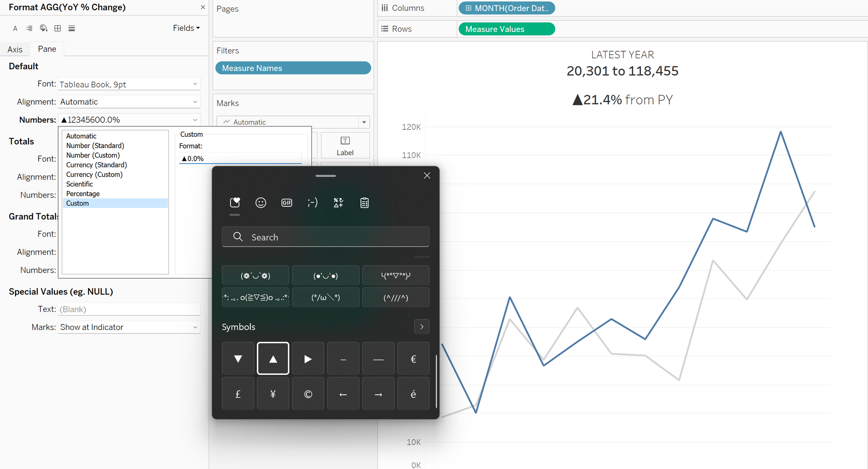
Task: Open Marks Show at Indicator dropdown
Action: click(x=129, y=327)
